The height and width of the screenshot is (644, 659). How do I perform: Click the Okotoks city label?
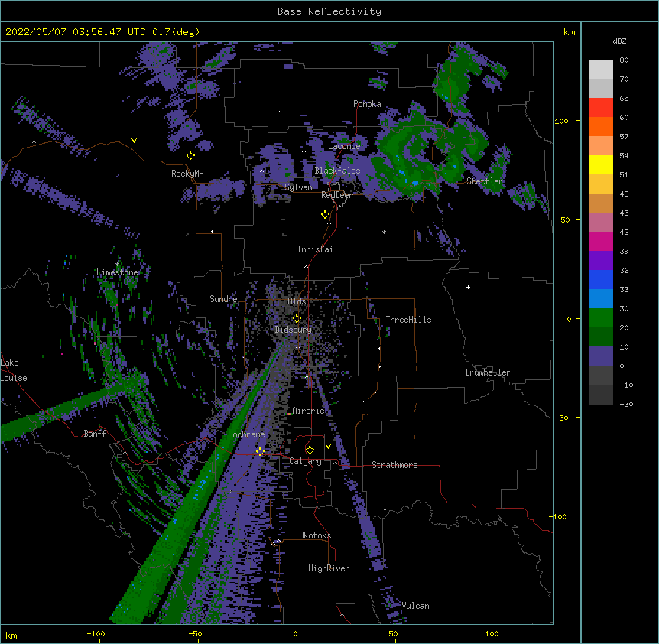click(x=315, y=535)
